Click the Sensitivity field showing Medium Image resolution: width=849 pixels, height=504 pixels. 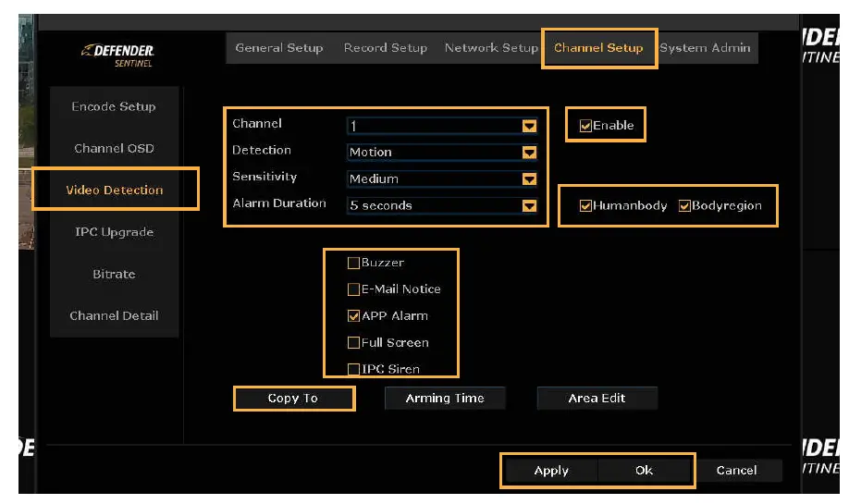pyautogui.click(x=442, y=179)
